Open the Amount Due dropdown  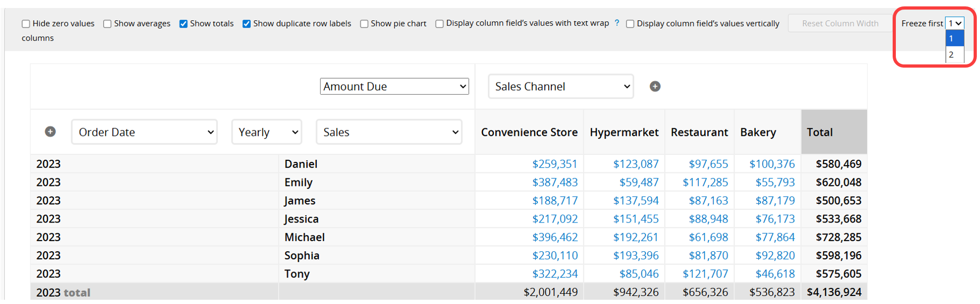pyautogui.click(x=394, y=86)
